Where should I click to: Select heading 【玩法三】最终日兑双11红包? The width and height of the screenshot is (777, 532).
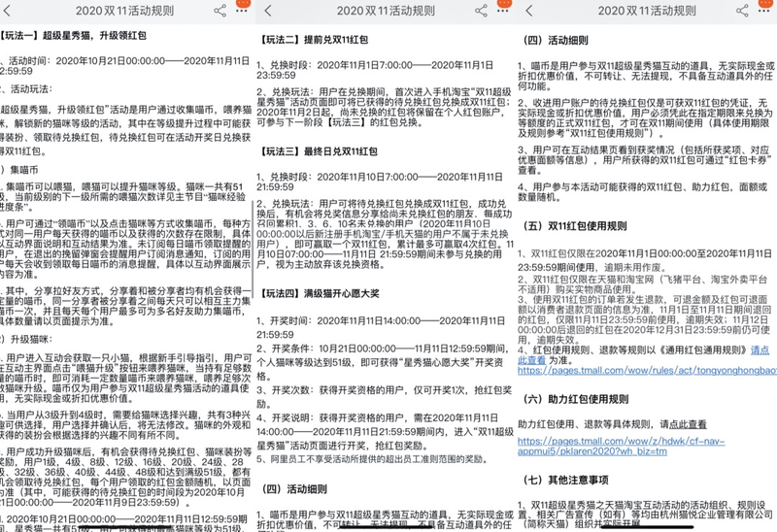(318, 151)
